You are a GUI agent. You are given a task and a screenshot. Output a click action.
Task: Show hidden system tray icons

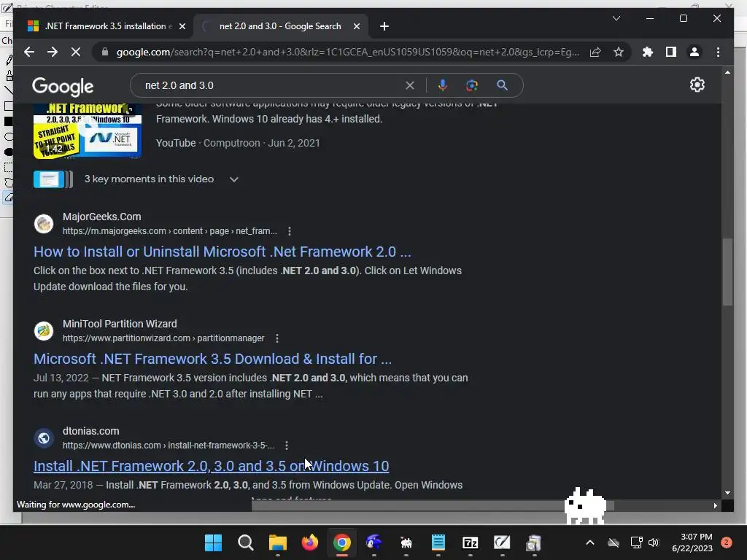click(x=589, y=542)
